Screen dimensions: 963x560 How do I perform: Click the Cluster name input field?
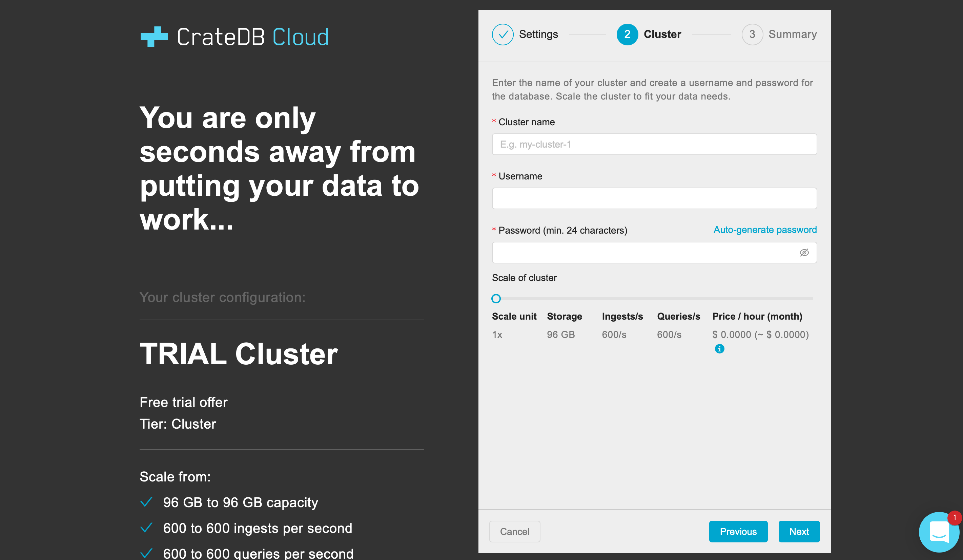[x=654, y=144]
